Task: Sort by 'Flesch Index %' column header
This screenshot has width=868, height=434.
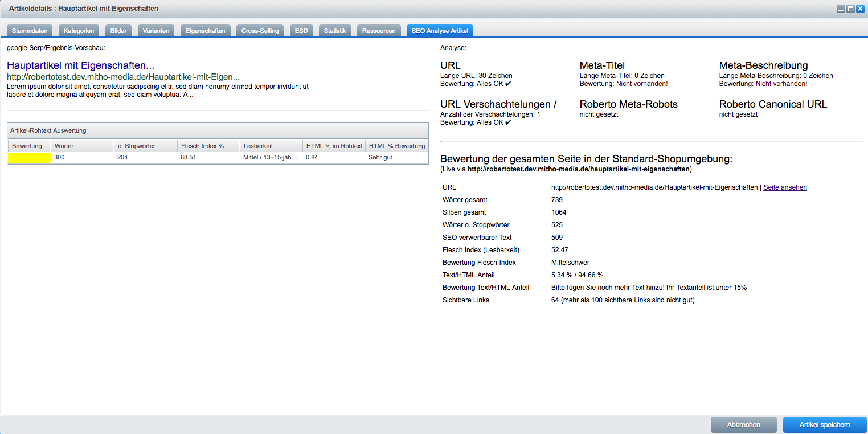Action: [208, 146]
